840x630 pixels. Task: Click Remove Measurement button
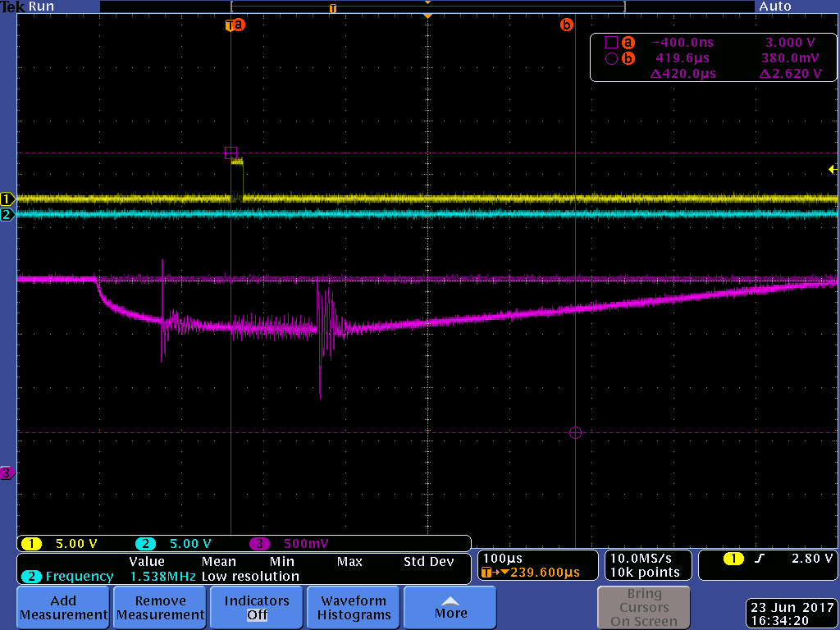click(x=160, y=608)
